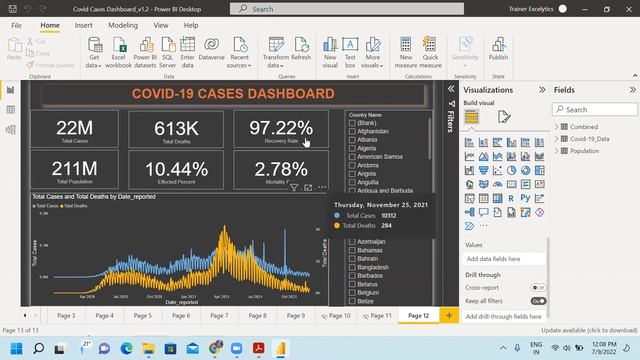Switch to the Insert ribbon tab

(83, 25)
